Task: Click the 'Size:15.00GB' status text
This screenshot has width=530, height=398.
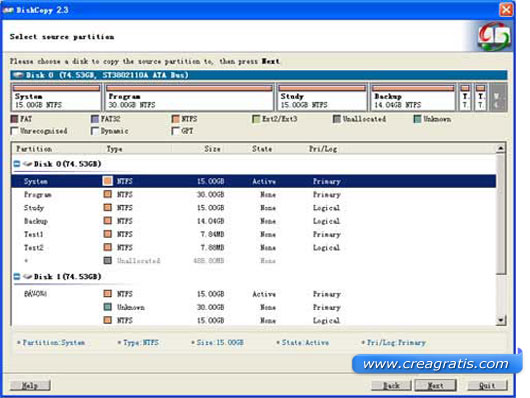Action: tap(220, 343)
